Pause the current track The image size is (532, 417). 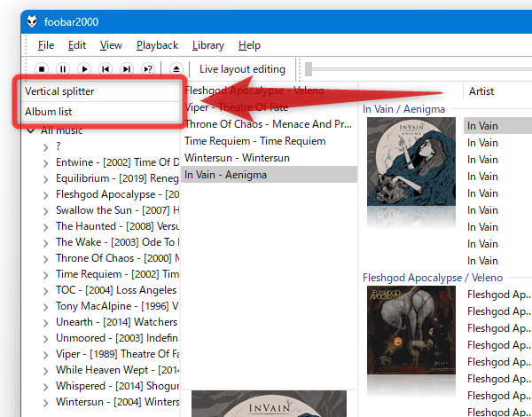pos(63,69)
